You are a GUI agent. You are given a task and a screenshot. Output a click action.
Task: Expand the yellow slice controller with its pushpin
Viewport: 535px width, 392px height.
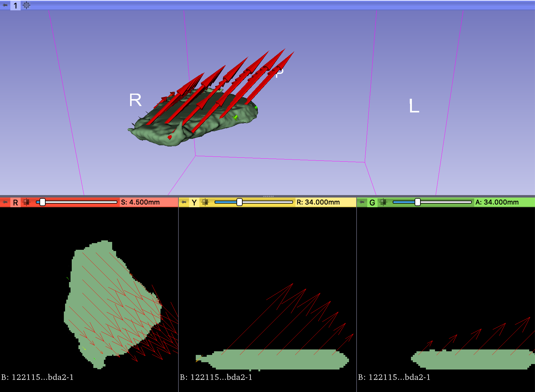click(183, 202)
